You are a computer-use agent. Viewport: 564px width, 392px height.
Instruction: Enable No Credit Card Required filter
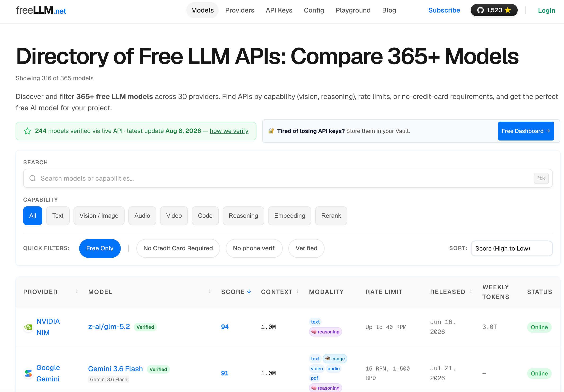click(178, 248)
